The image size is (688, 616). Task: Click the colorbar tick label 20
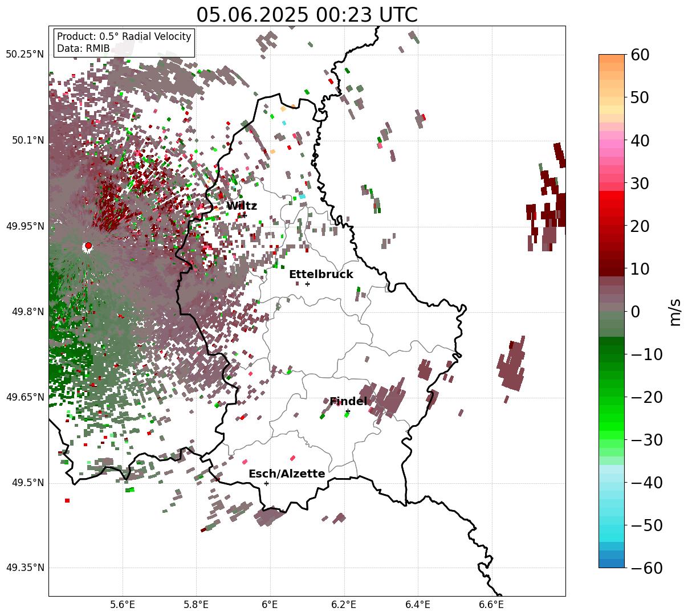click(641, 226)
